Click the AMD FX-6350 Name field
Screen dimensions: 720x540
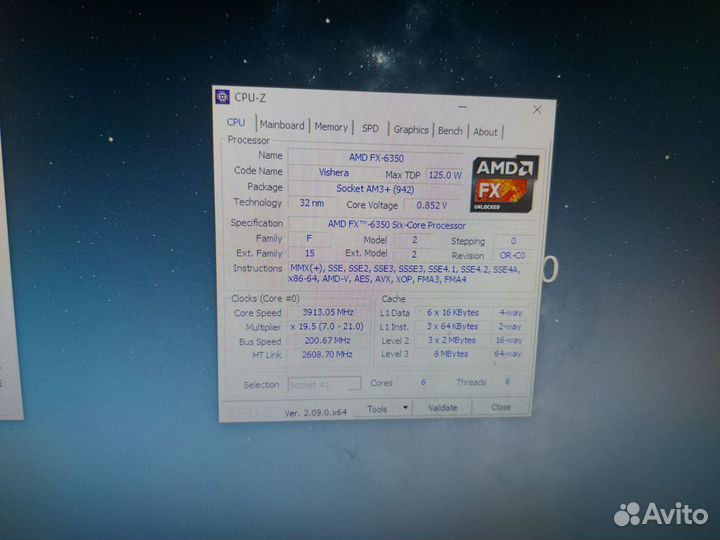point(376,157)
